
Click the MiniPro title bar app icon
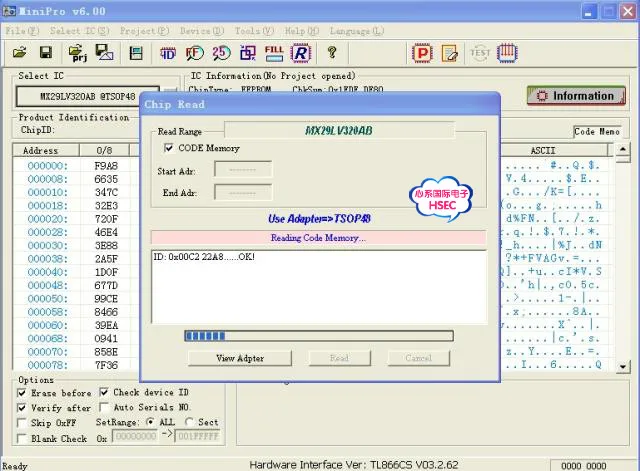pos(9,11)
